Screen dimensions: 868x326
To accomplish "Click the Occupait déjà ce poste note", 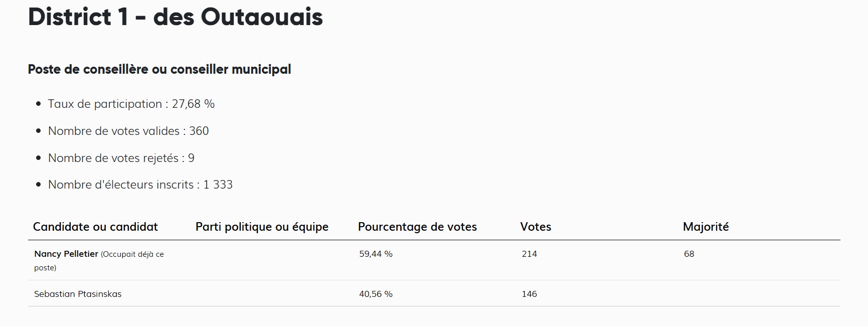I will 132,254.
